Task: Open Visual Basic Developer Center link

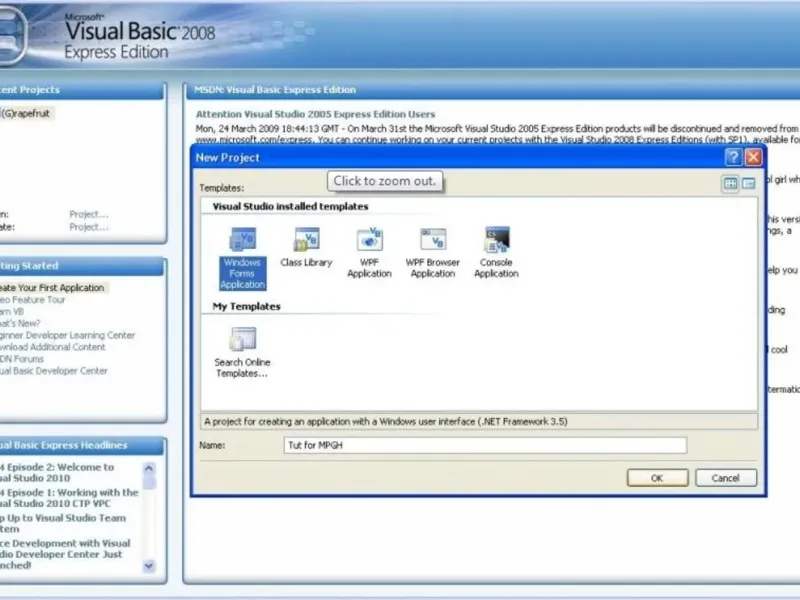Action: click(54, 371)
